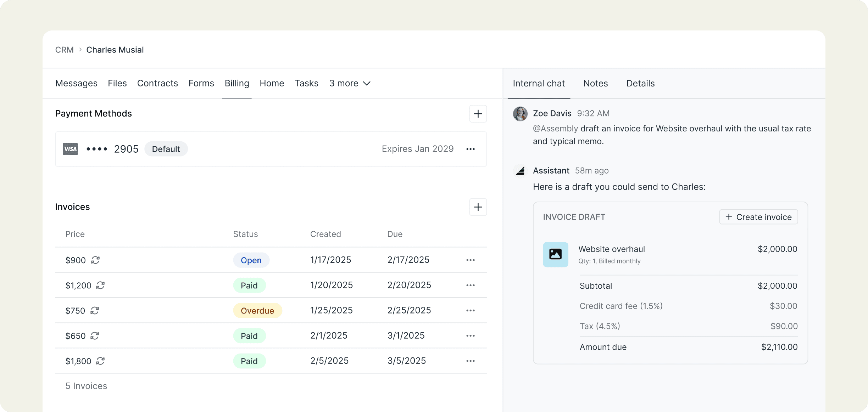Open more options for $750 overdue invoice

[470, 310]
